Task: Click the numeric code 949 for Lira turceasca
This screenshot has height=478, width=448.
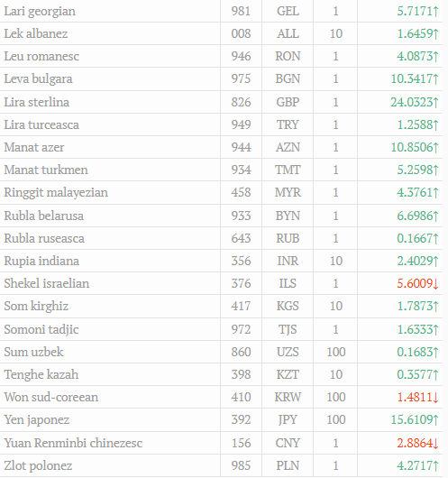Action: (241, 124)
